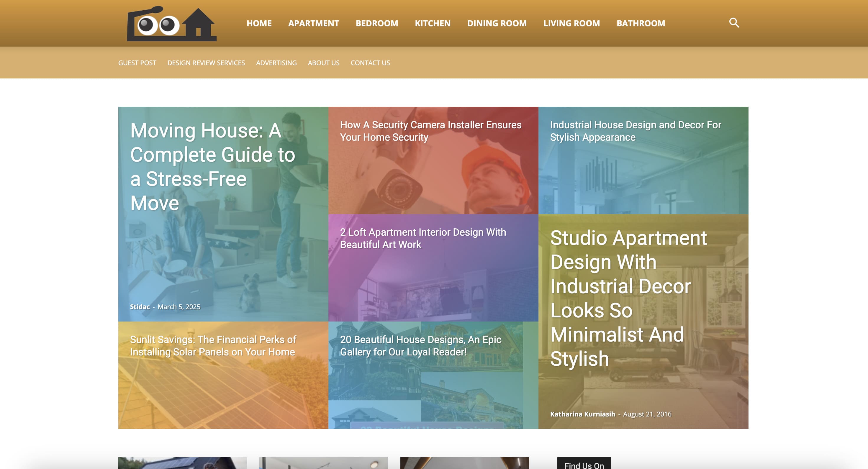
Task: Open the Apartment category menu
Action: pos(313,23)
